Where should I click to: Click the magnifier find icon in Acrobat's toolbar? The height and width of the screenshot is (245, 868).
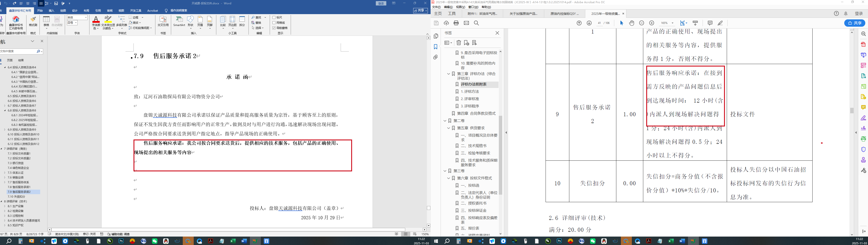pos(476,23)
